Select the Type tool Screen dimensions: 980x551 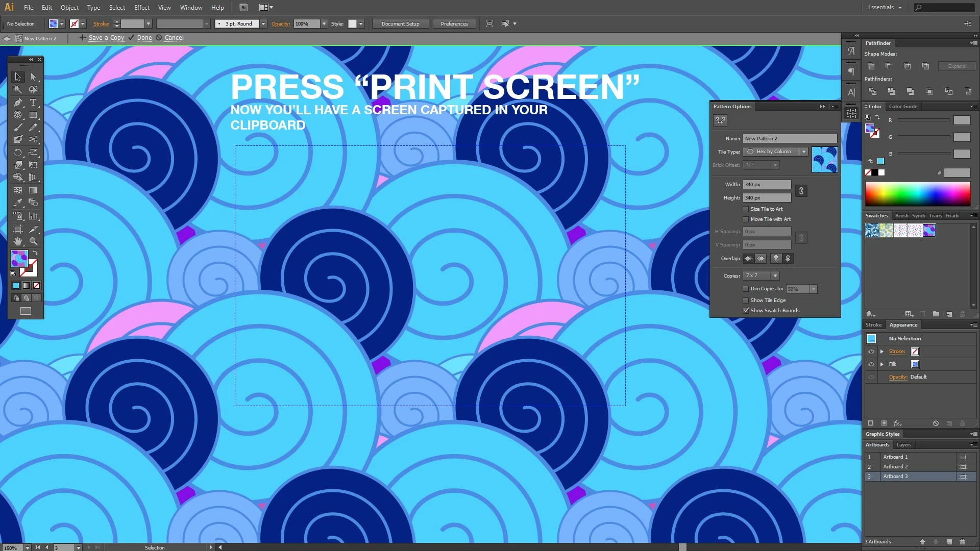33,103
